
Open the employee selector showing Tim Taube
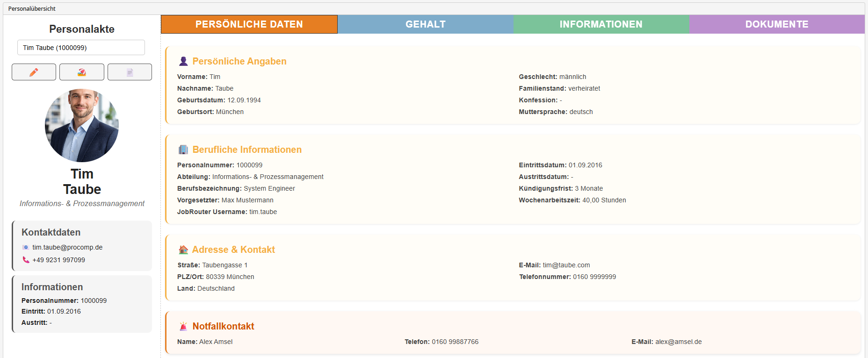click(81, 48)
